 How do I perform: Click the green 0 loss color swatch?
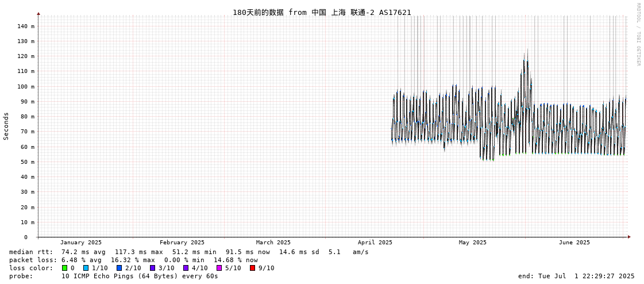coord(64,268)
